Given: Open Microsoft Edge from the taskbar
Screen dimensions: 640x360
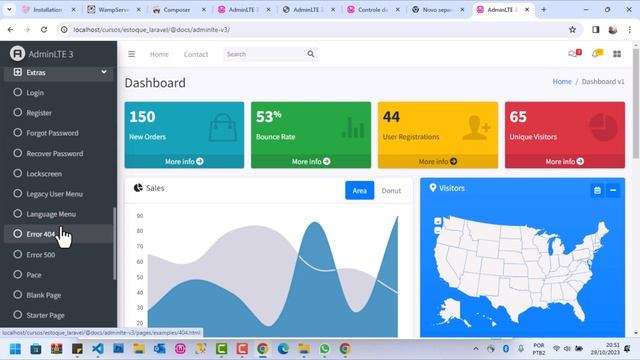Looking at the screenshot, I should 283,349.
